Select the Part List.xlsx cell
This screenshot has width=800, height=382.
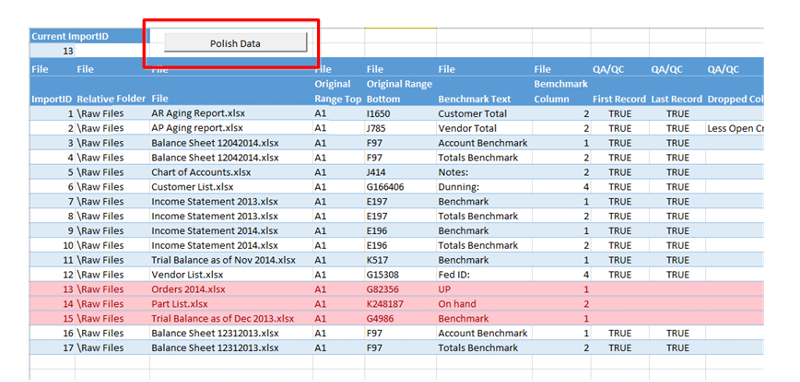click(x=231, y=304)
